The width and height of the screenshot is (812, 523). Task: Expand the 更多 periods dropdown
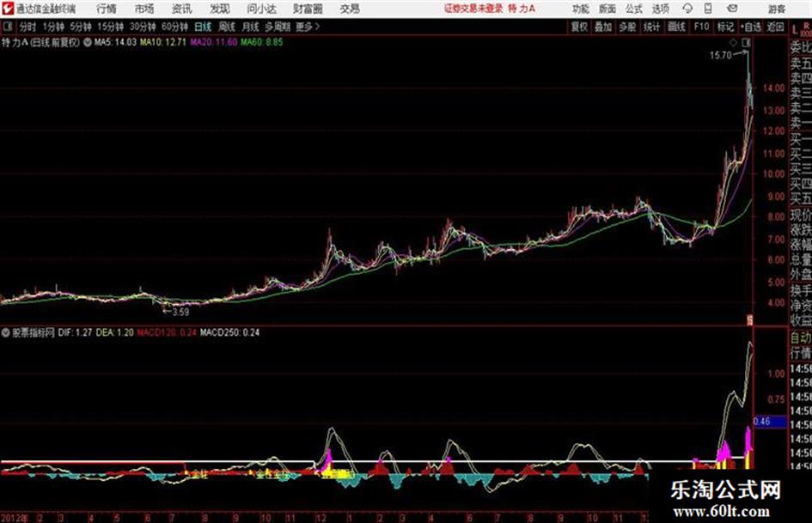point(308,27)
